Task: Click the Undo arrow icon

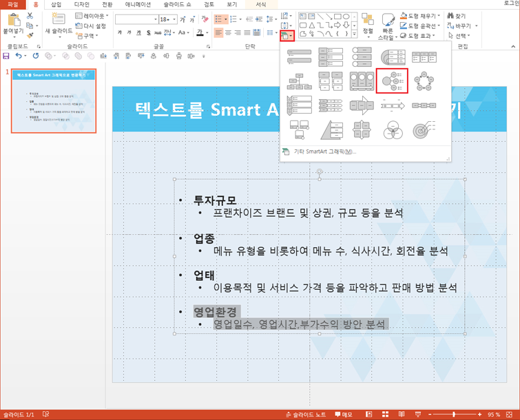Action: coord(19,56)
